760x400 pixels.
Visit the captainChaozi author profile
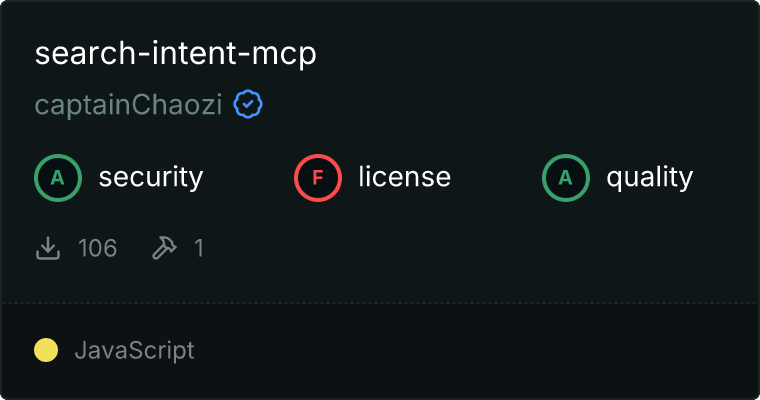[128, 105]
